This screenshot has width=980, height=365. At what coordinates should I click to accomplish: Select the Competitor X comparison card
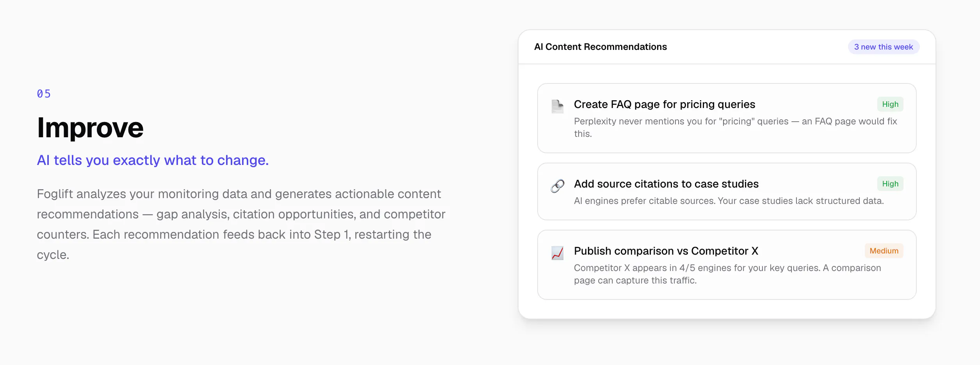(727, 265)
